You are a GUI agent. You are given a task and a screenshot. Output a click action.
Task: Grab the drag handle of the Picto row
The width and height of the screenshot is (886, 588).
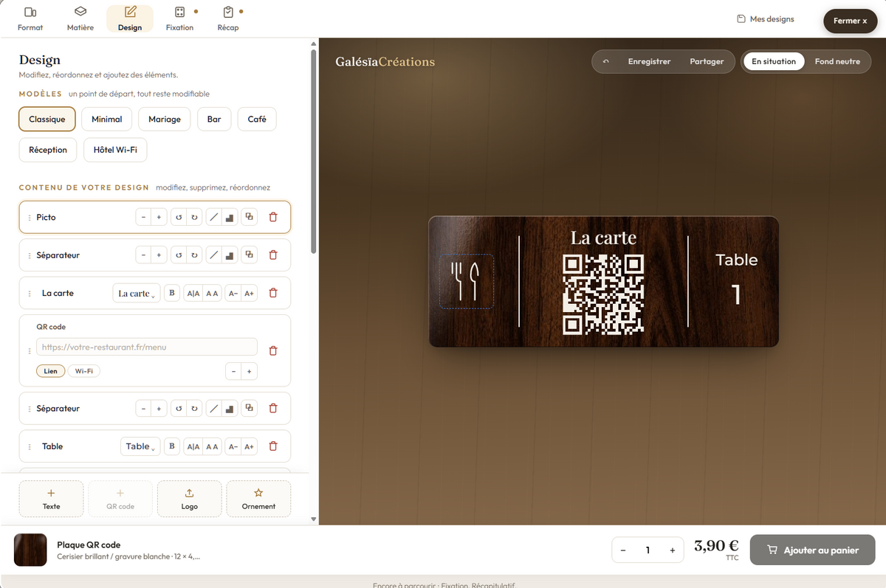[30, 218]
